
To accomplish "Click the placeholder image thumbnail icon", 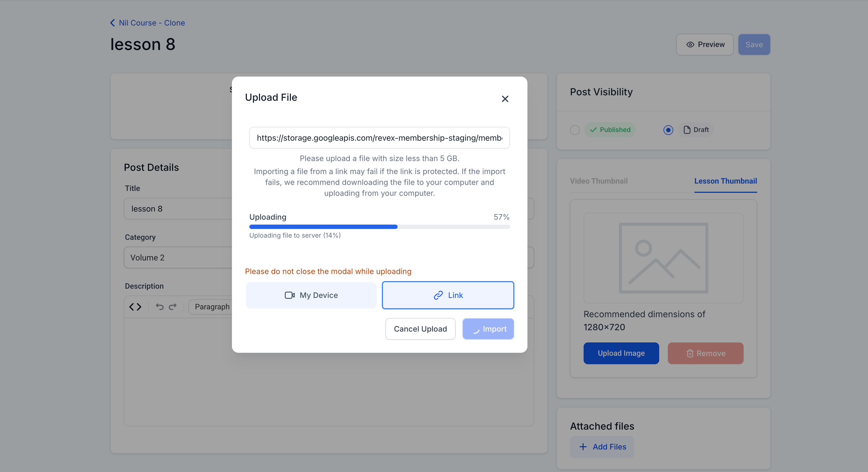I will click(x=663, y=258).
